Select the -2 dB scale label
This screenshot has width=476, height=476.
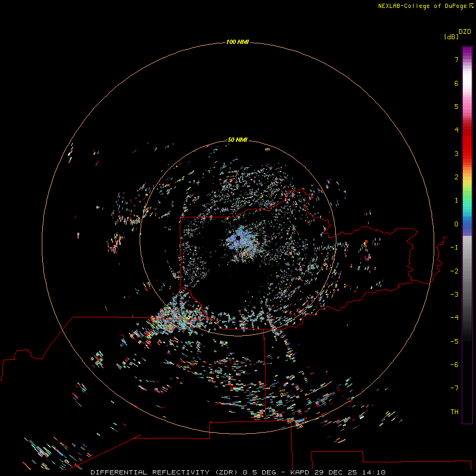pos(454,271)
